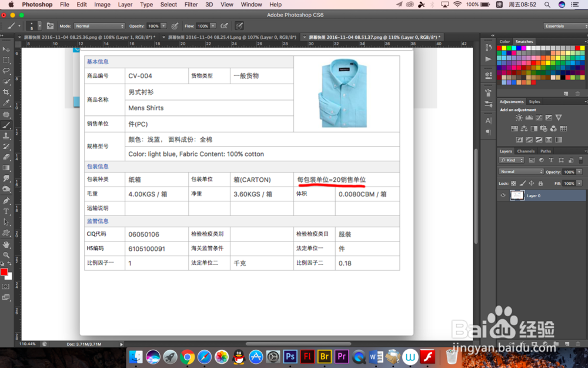Select the Zoom tool
This screenshot has height=368, width=588.
pyautogui.click(x=6, y=255)
